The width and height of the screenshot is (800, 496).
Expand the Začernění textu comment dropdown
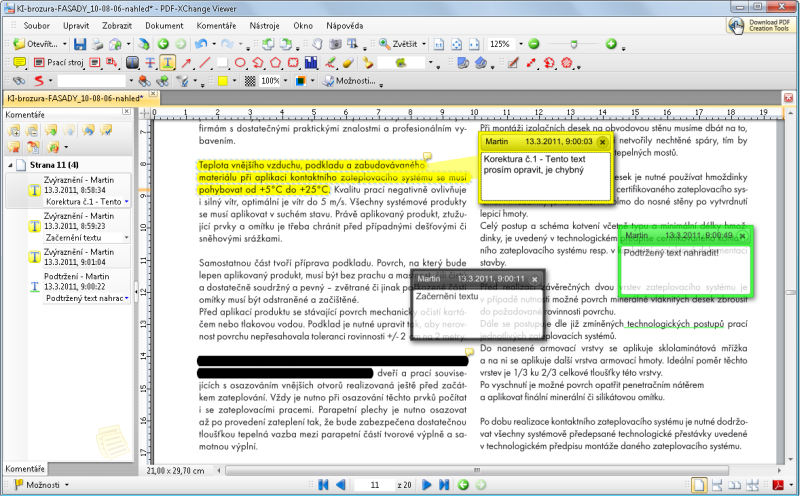(127, 238)
